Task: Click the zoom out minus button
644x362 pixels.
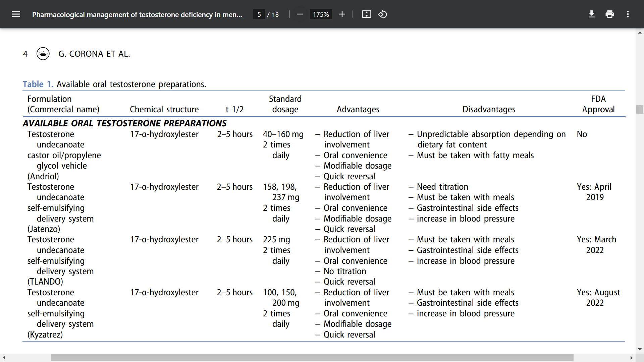Action: click(x=300, y=14)
